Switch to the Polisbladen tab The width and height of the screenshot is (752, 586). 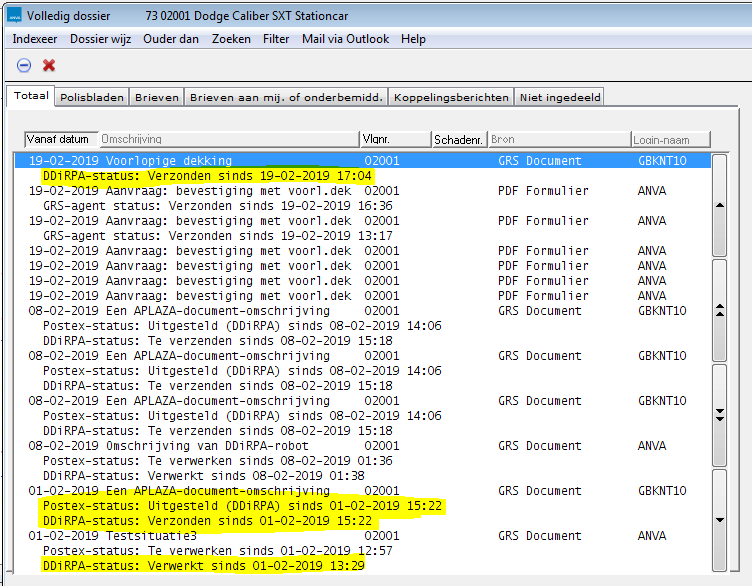[92, 97]
